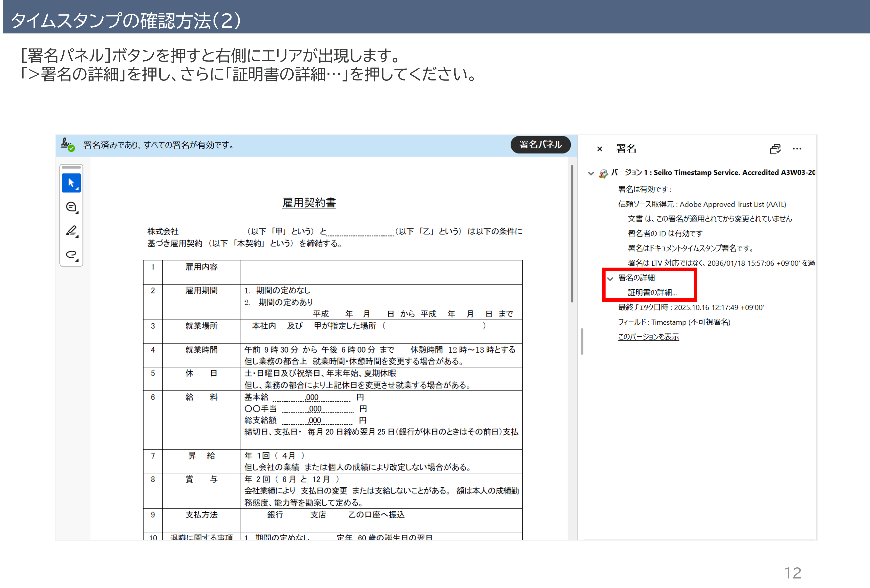Click the Seiko Timestamp certificate badge icon

pyautogui.click(x=603, y=173)
